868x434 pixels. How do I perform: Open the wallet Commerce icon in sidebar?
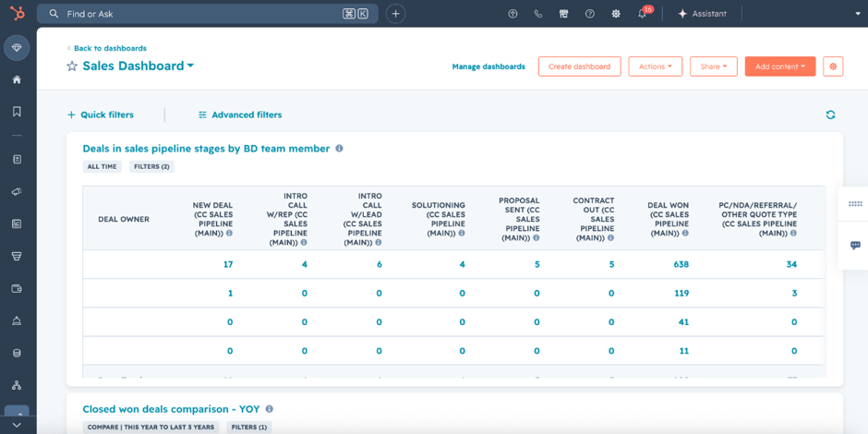coord(17,288)
